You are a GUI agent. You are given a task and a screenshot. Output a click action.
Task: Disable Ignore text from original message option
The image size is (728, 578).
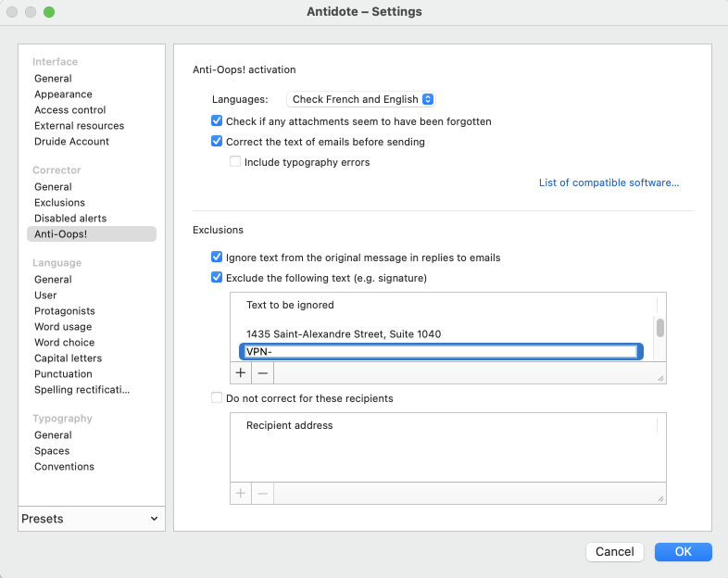217,258
